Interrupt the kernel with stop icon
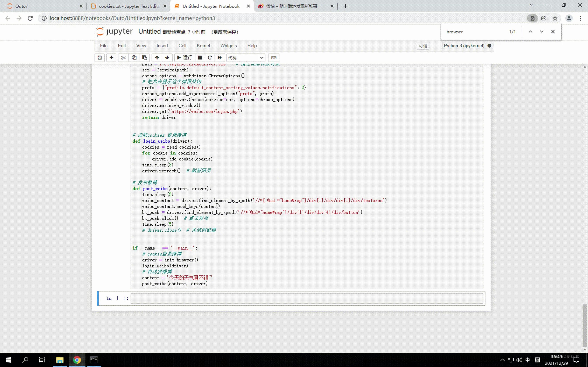Screen dimensions: 588x367 tap(200, 57)
